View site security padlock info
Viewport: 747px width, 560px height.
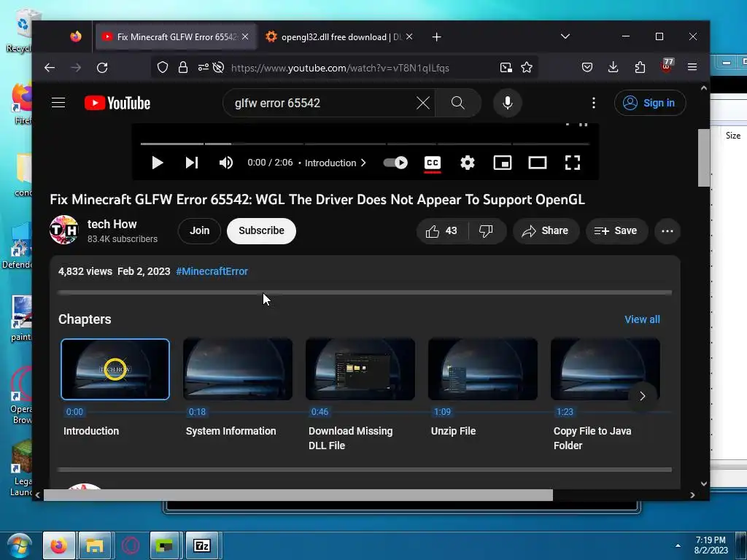tap(183, 68)
